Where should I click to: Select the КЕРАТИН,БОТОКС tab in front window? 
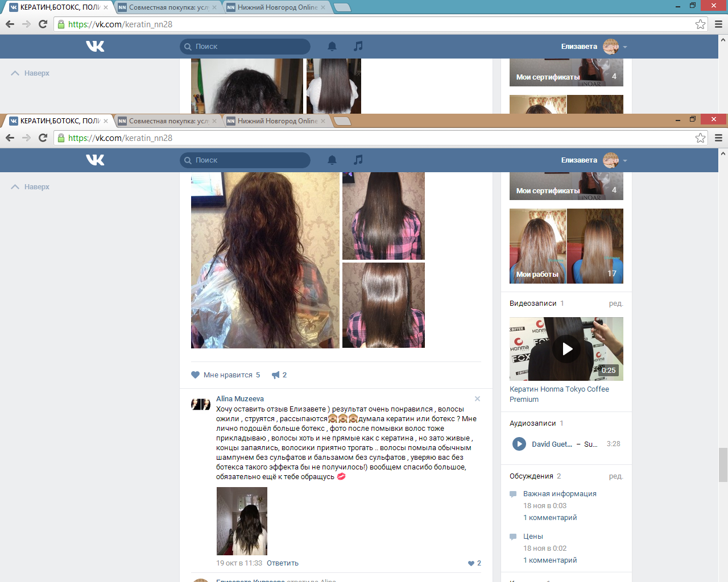(x=59, y=121)
